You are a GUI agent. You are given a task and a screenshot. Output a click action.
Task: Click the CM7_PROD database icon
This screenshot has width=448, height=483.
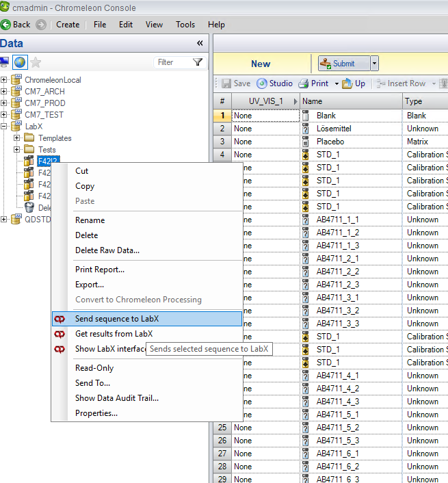point(16,103)
